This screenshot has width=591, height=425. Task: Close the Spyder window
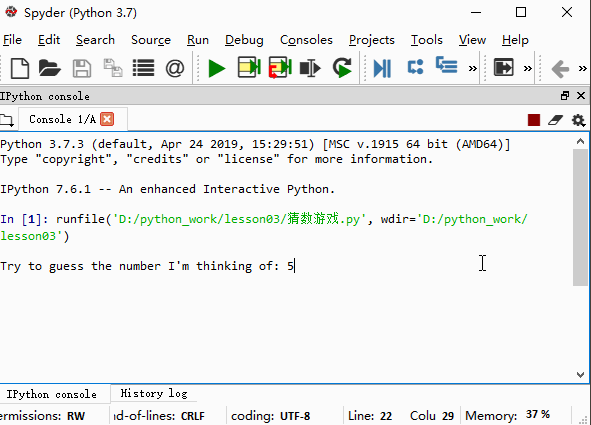[567, 12]
